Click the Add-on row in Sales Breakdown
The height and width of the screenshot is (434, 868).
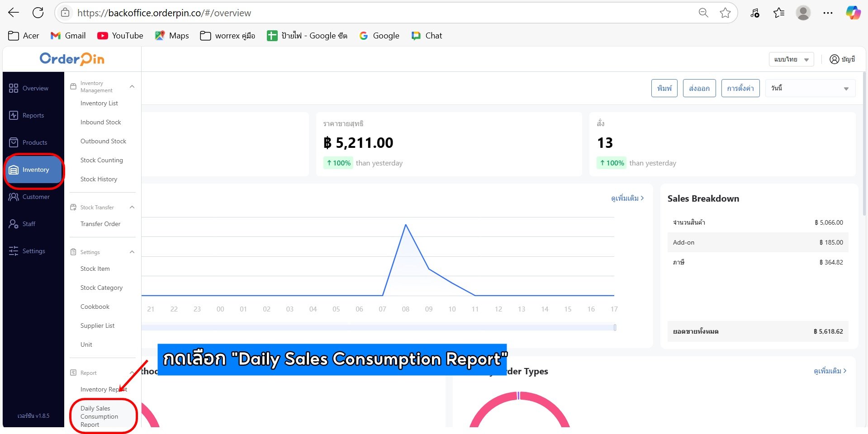point(758,242)
